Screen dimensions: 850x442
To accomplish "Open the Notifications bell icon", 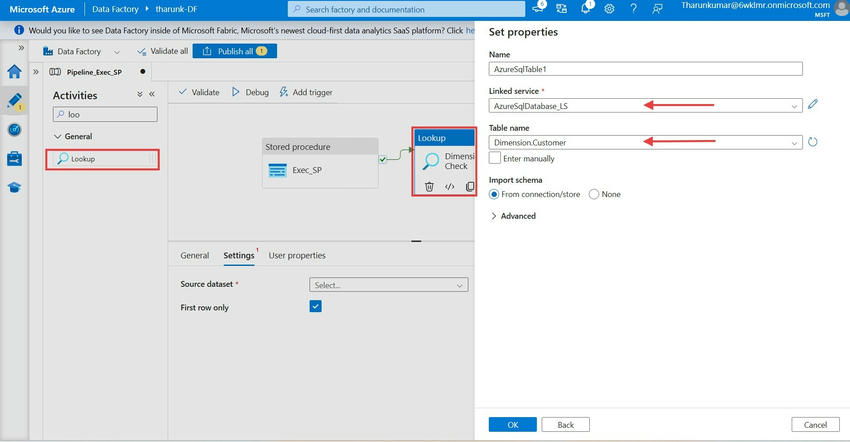I will pos(586,8).
